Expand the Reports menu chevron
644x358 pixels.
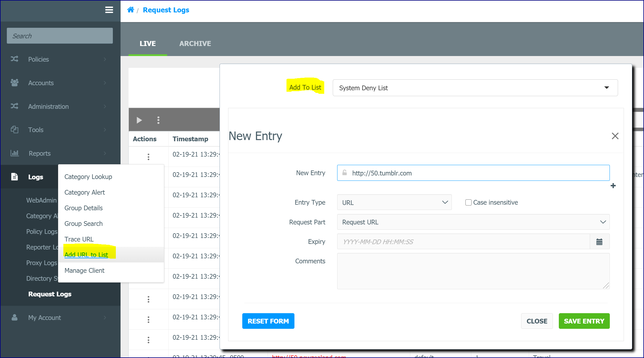click(x=105, y=153)
